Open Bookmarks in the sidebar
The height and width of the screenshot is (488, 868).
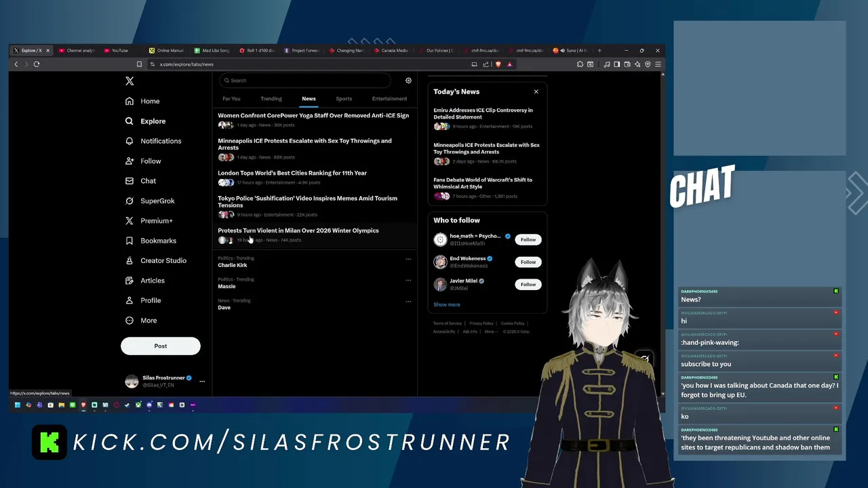click(151, 241)
